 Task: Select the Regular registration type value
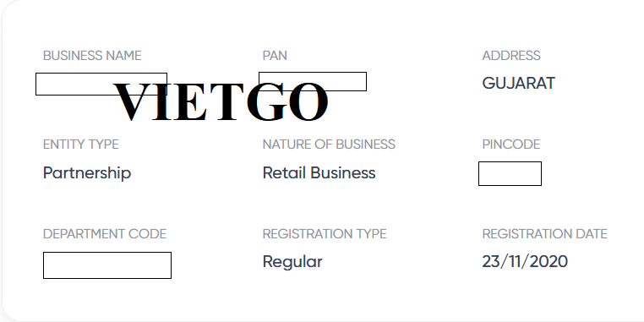292,262
